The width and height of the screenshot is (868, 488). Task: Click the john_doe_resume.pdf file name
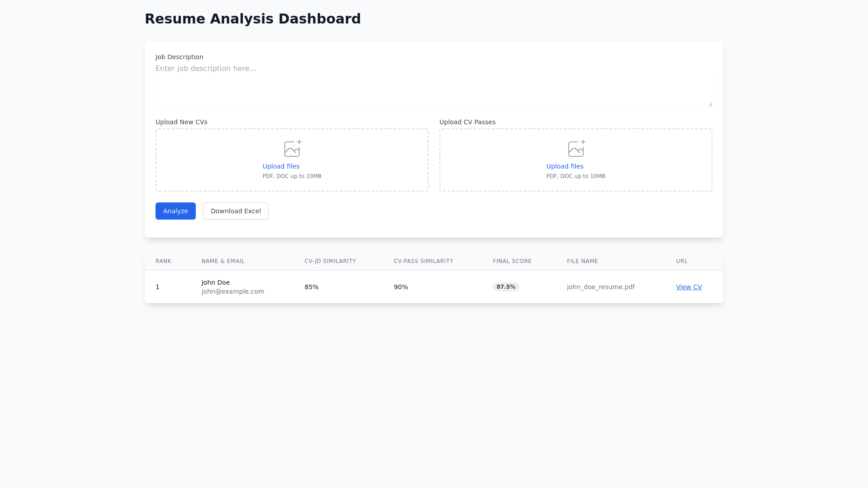point(600,287)
